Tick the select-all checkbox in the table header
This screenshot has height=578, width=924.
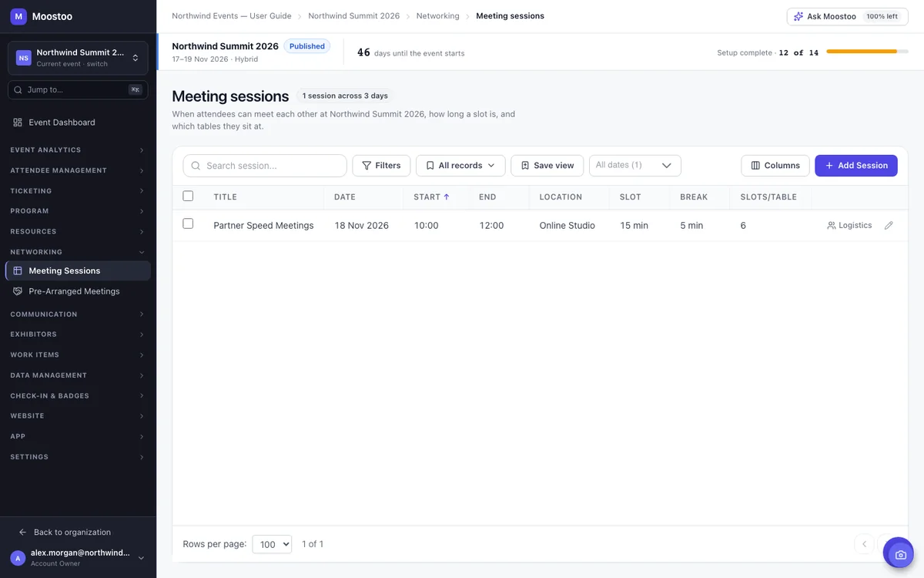pyautogui.click(x=188, y=196)
